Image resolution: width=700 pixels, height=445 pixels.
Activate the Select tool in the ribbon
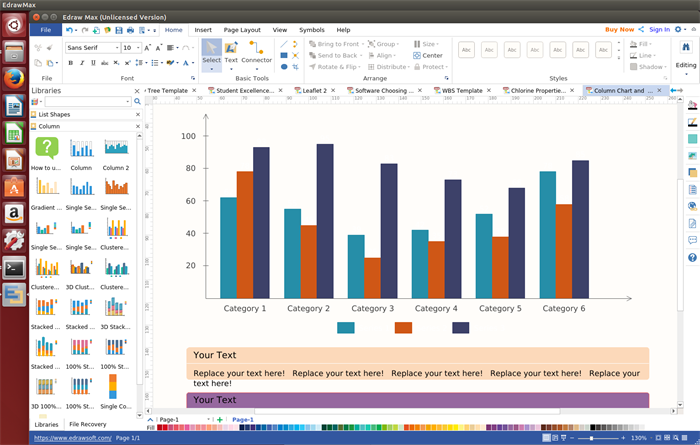pyautogui.click(x=212, y=54)
